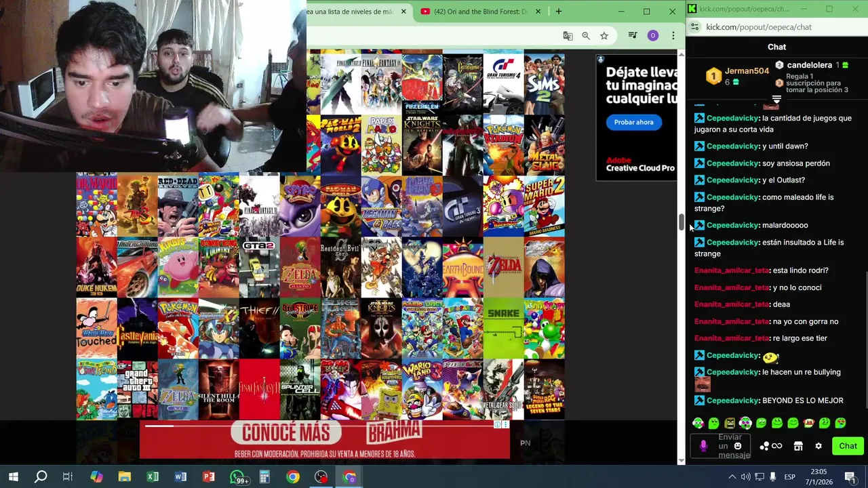Insert the first green headphones emote

tap(698, 423)
